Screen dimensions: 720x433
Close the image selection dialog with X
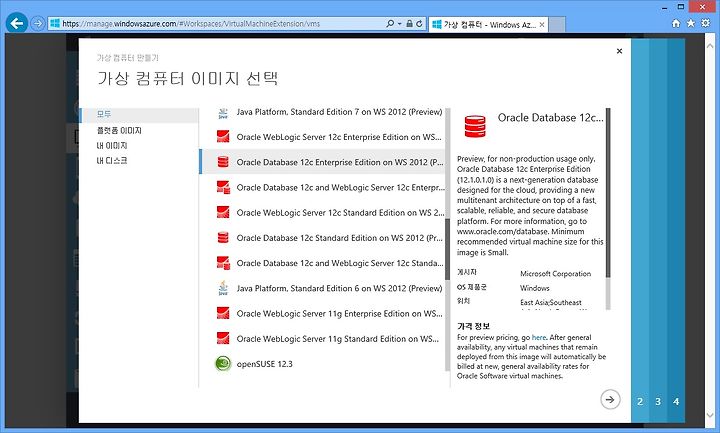click(619, 51)
